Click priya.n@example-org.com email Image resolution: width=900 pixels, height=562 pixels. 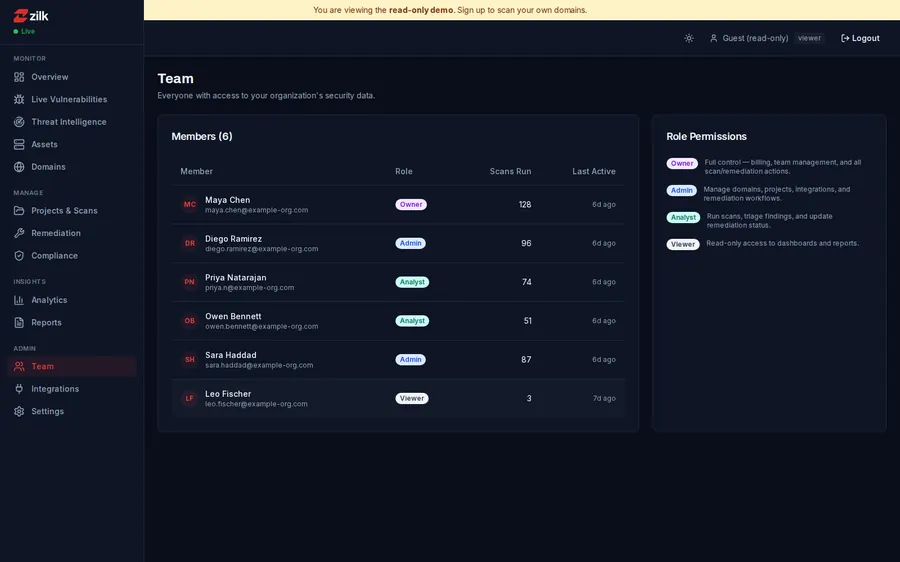coord(249,288)
